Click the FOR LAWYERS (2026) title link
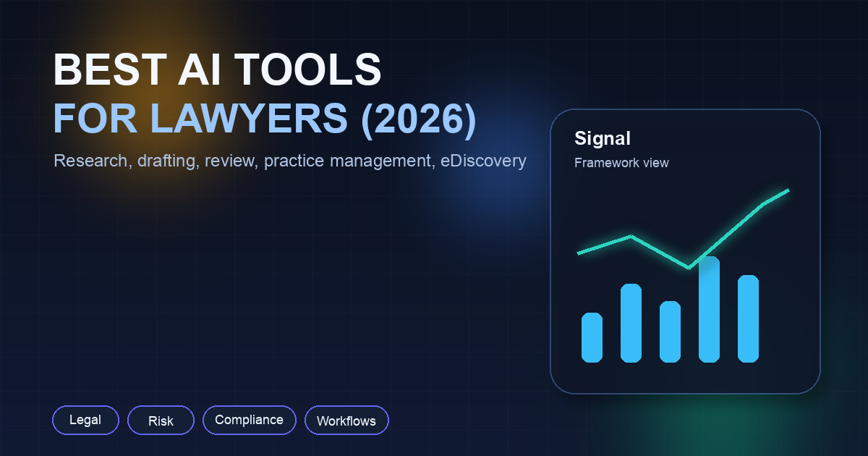 pos(265,118)
